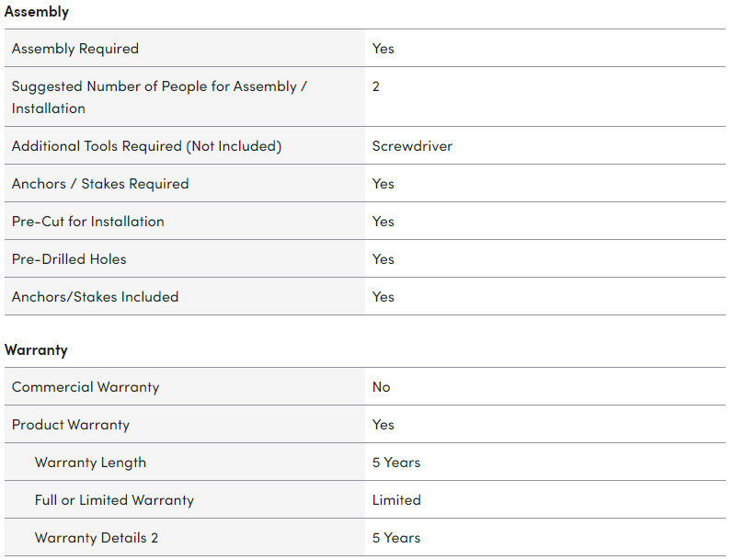This screenshot has height=560, width=733.
Task: Select the Pre-Drilled Holes label
Action: coord(69,258)
